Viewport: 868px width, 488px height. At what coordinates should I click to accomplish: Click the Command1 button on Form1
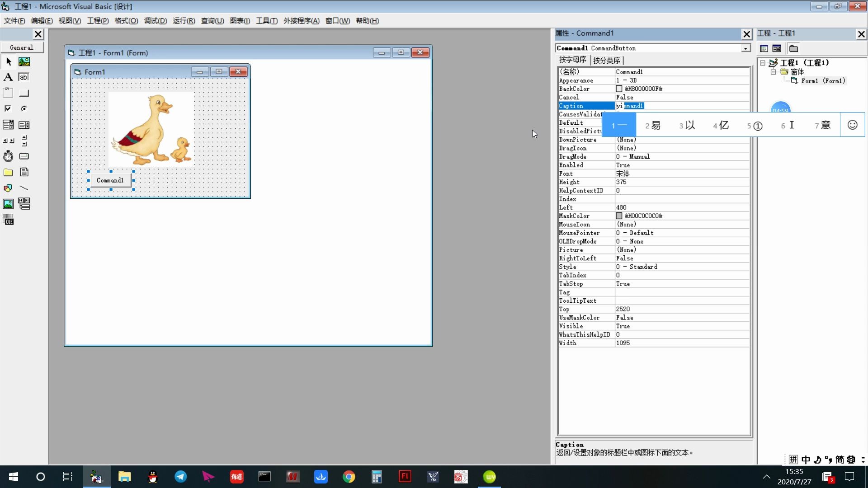click(110, 180)
